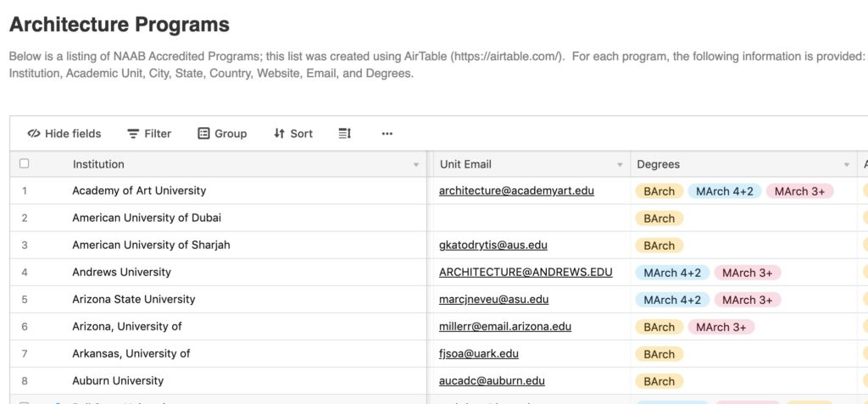Click row number 8
Image resolution: width=868 pixels, height=404 pixels.
point(25,381)
